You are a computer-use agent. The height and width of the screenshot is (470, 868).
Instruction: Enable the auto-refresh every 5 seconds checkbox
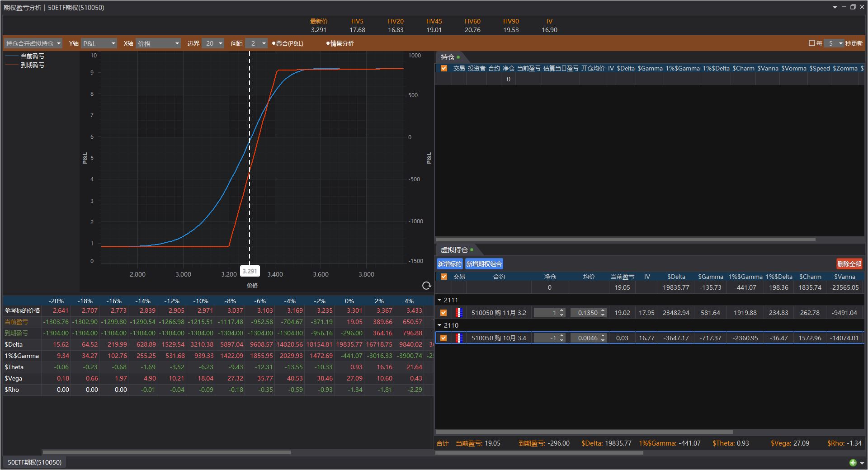[811, 43]
